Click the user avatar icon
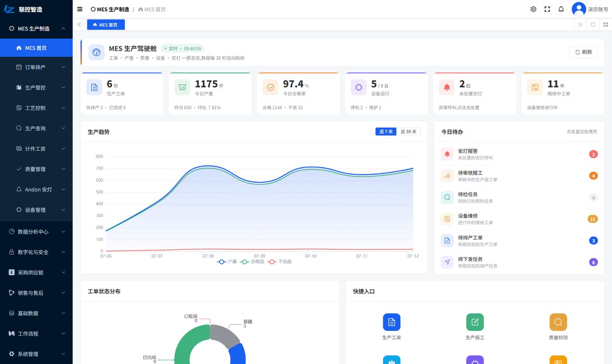Image resolution: width=612 pixels, height=364 pixels. click(579, 9)
